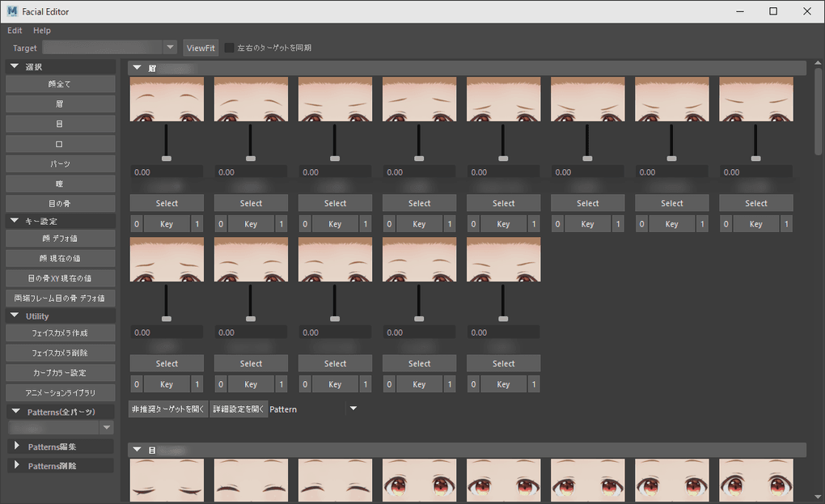Collapse the 選択 section in sidebar
Viewport: 825px width, 504px height.
click(15, 66)
